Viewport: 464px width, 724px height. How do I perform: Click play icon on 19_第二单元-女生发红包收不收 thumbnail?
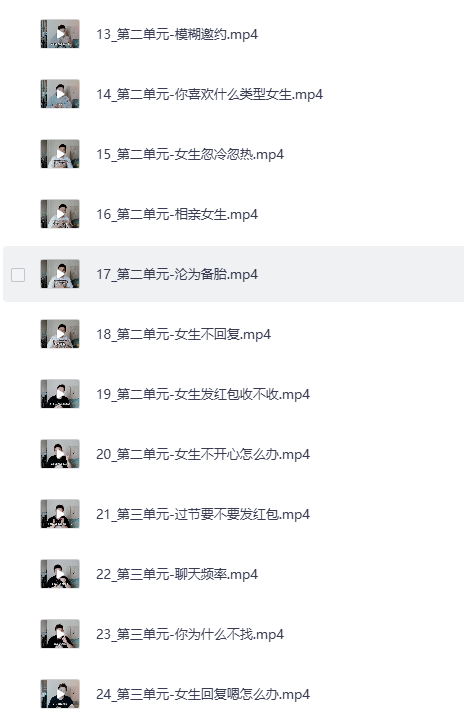tap(60, 394)
